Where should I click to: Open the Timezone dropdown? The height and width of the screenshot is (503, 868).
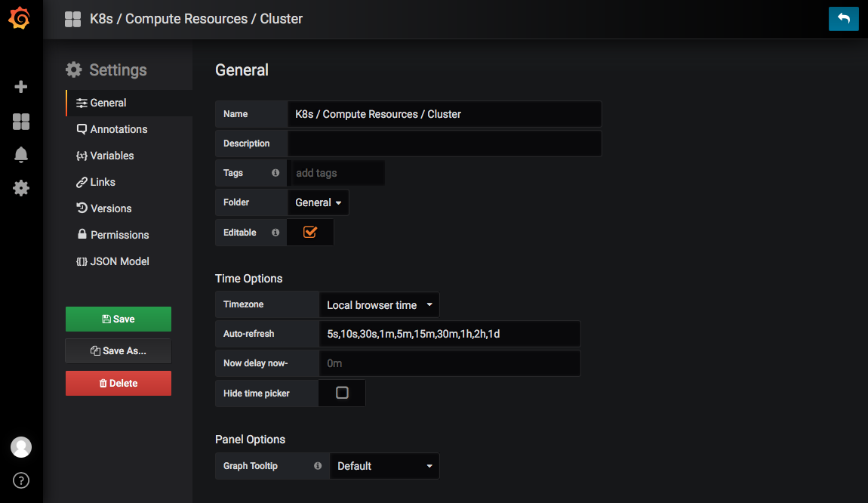tap(379, 304)
